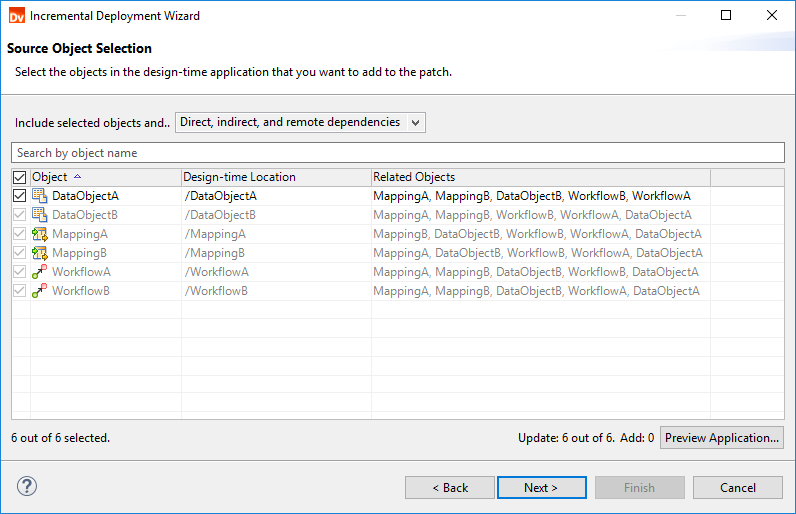Image resolution: width=796 pixels, height=514 pixels.
Task: Click the Preview Application button
Action: coord(721,438)
